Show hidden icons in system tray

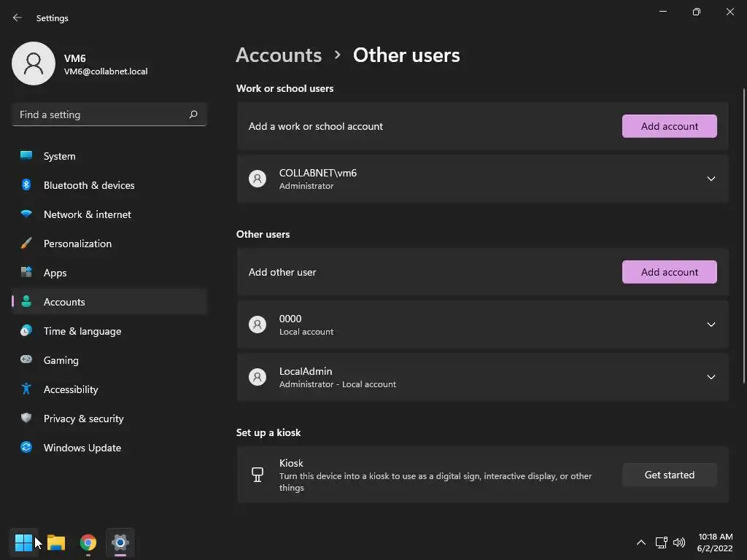[641, 542]
